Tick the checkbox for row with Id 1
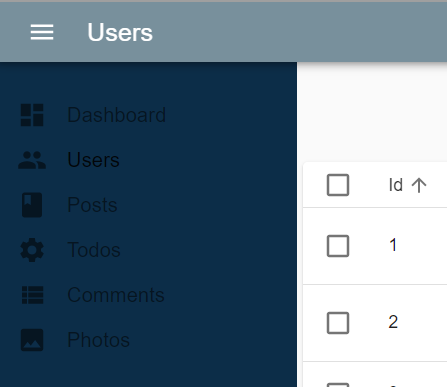Screen dimensions: 447x387 click(x=338, y=246)
